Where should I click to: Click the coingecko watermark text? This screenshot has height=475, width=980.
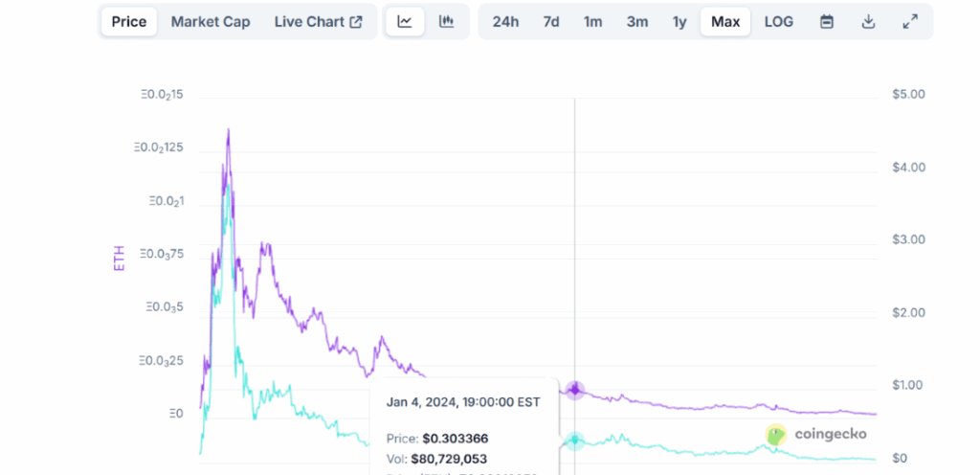tap(831, 434)
